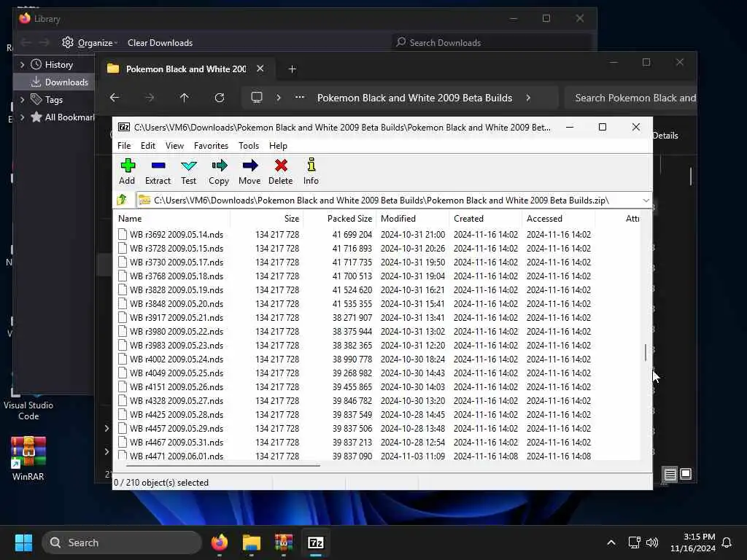Click Clear Downloads in Library window
This screenshot has height=560, width=747.
(x=160, y=43)
